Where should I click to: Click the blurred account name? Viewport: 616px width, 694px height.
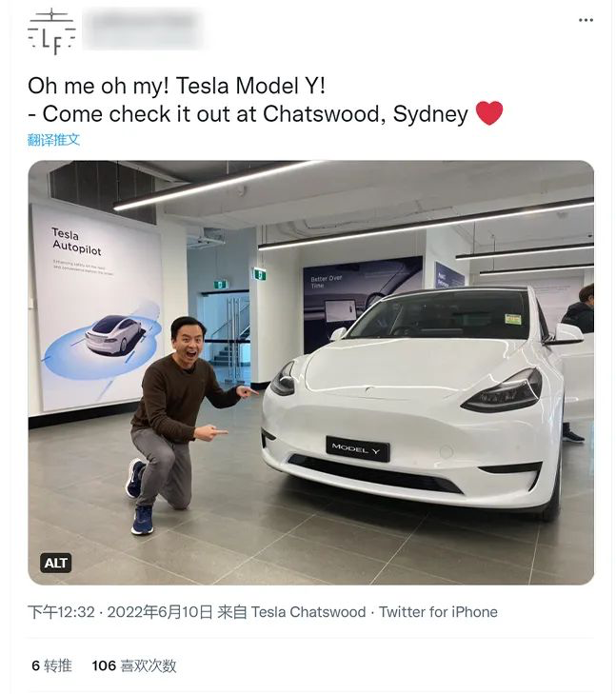143,29
